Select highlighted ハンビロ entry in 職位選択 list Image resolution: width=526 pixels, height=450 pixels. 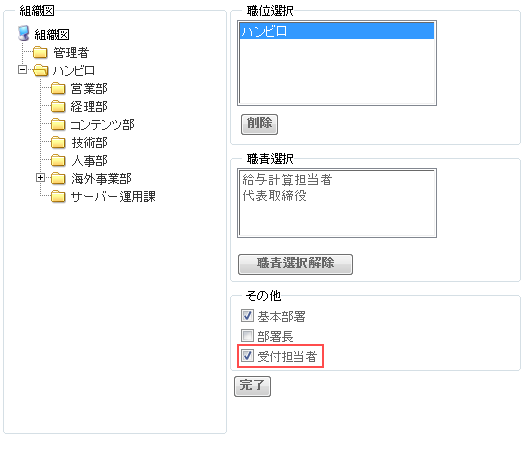coord(337,31)
